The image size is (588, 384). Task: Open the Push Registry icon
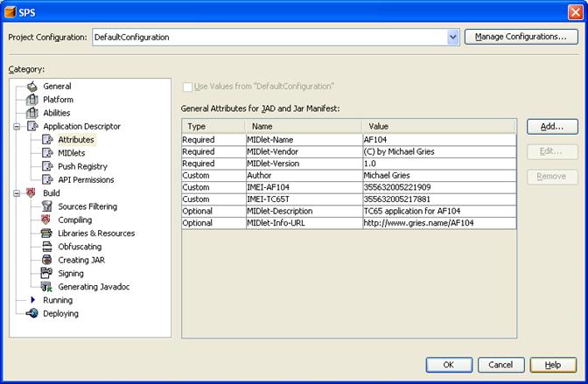click(x=47, y=166)
